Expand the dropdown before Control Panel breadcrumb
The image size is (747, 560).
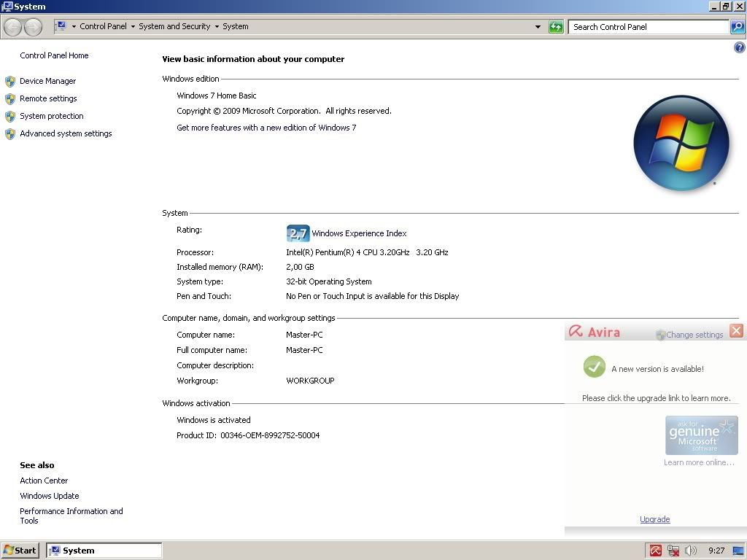(x=74, y=27)
